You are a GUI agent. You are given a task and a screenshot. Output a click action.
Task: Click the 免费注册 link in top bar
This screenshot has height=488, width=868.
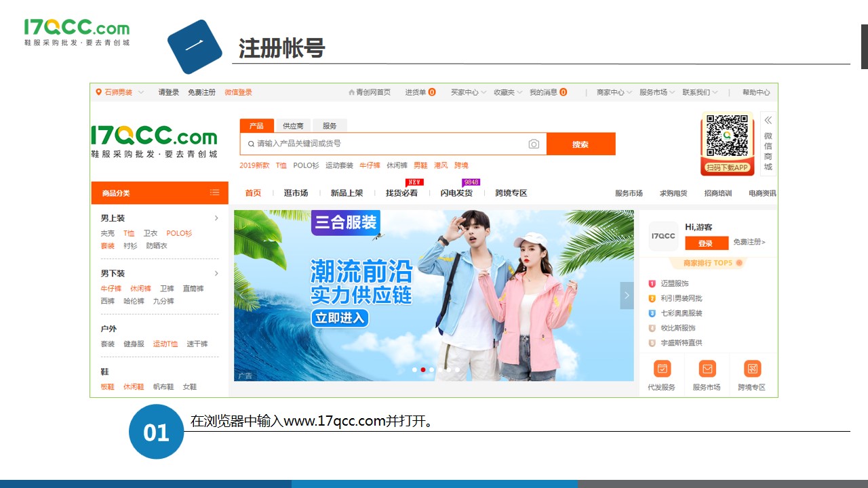[201, 92]
